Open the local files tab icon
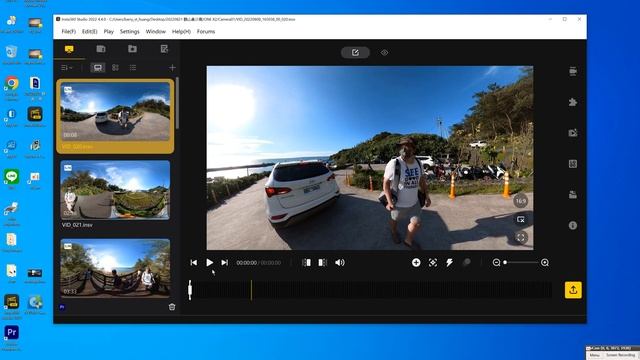Screen dimensions: 640x360 click(x=69, y=49)
